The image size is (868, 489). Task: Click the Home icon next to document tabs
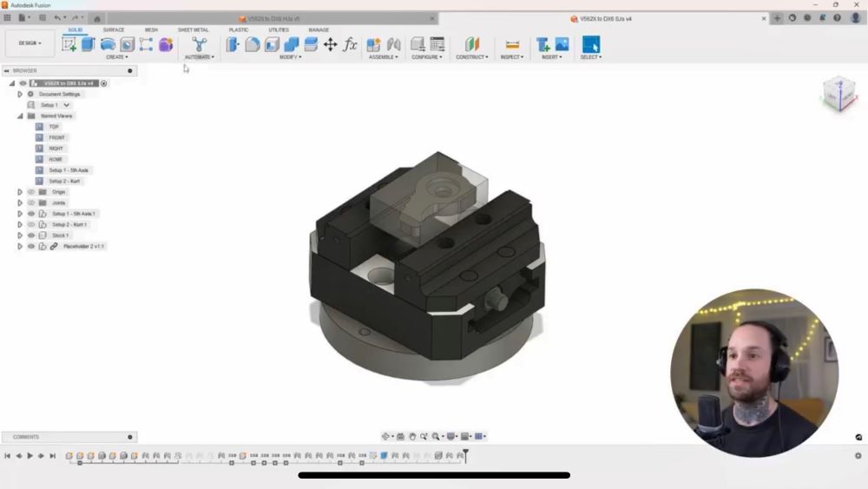tap(97, 18)
